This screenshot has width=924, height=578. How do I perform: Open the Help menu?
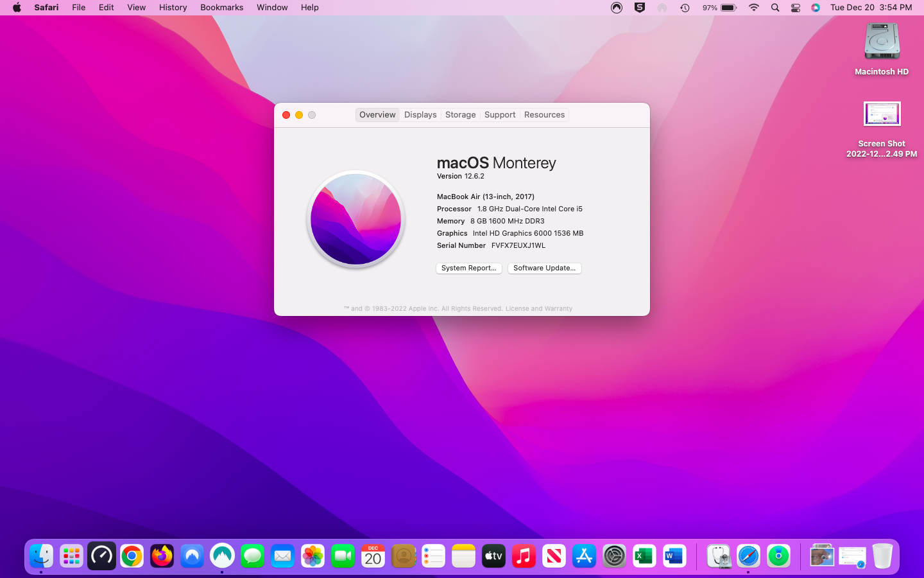[310, 8]
